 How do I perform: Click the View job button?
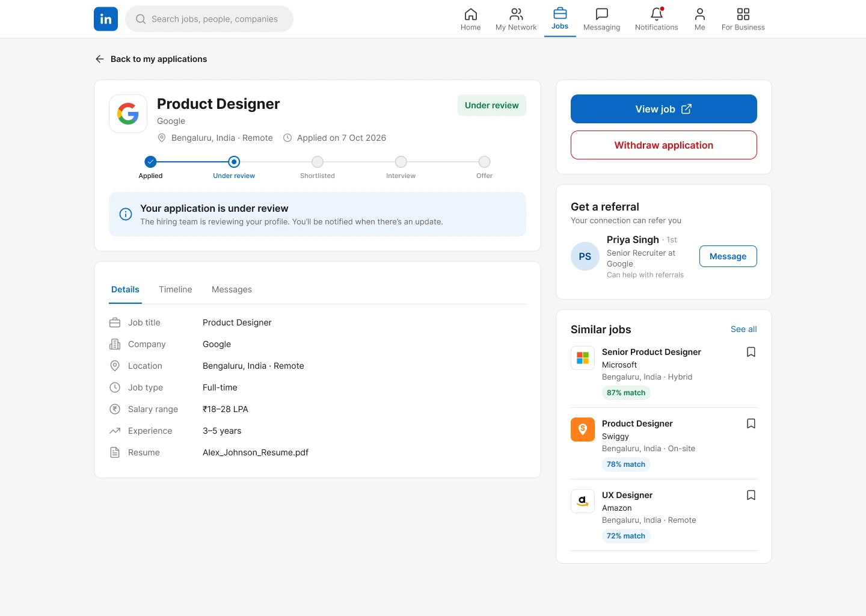point(664,109)
